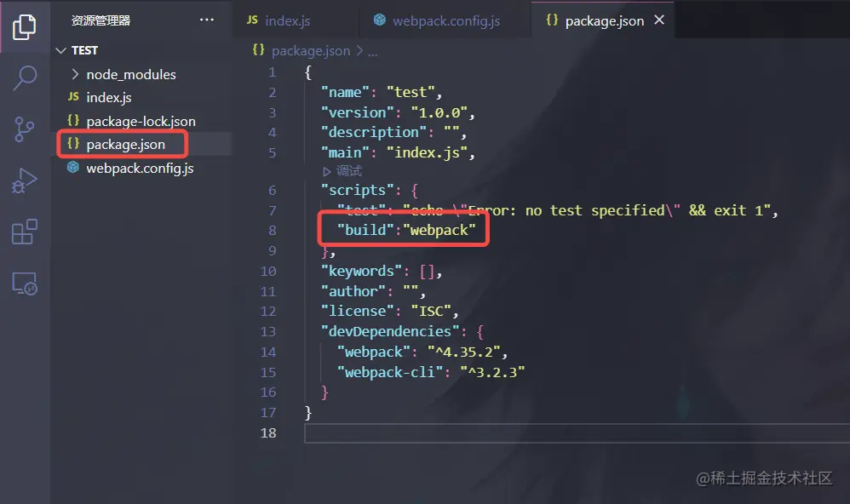The height and width of the screenshot is (504, 850).
Task: Click the "build" key on line 8
Action: point(365,231)
